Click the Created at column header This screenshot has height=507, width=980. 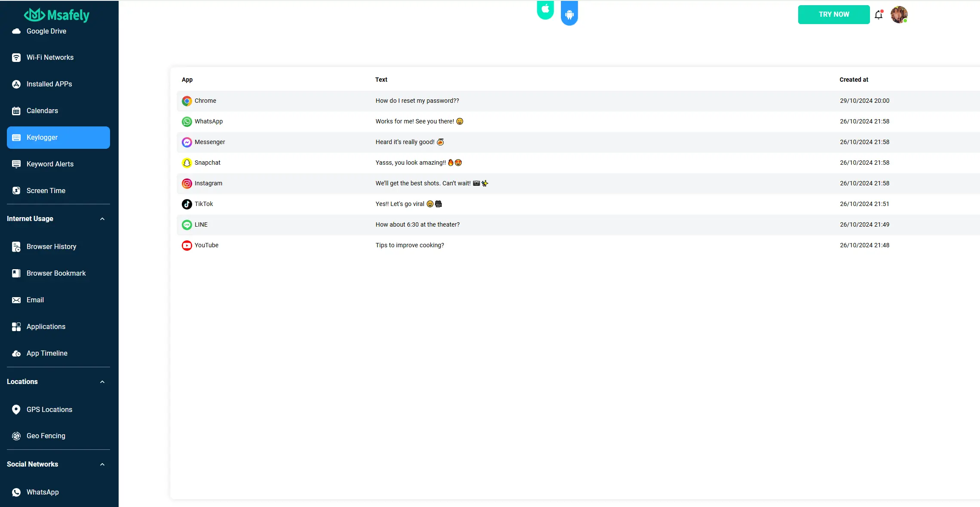(854, 80)
